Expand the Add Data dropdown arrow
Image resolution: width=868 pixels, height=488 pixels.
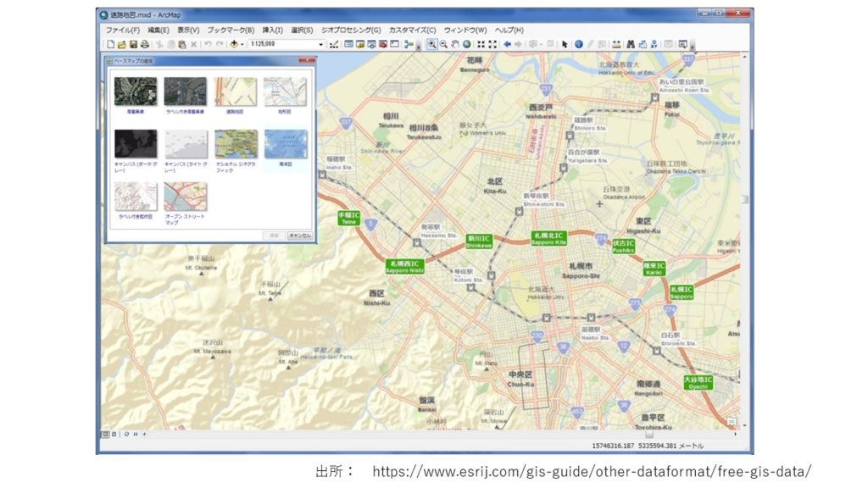pos(242,44)
